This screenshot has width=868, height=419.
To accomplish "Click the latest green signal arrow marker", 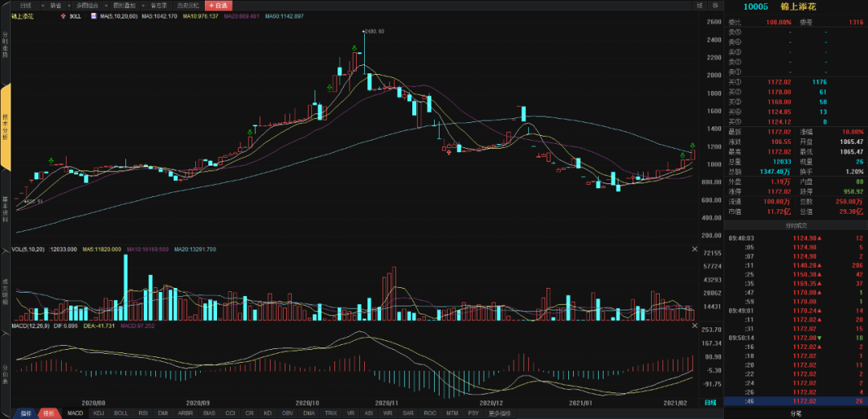I will pyautogui.click(x=693, y=146).
